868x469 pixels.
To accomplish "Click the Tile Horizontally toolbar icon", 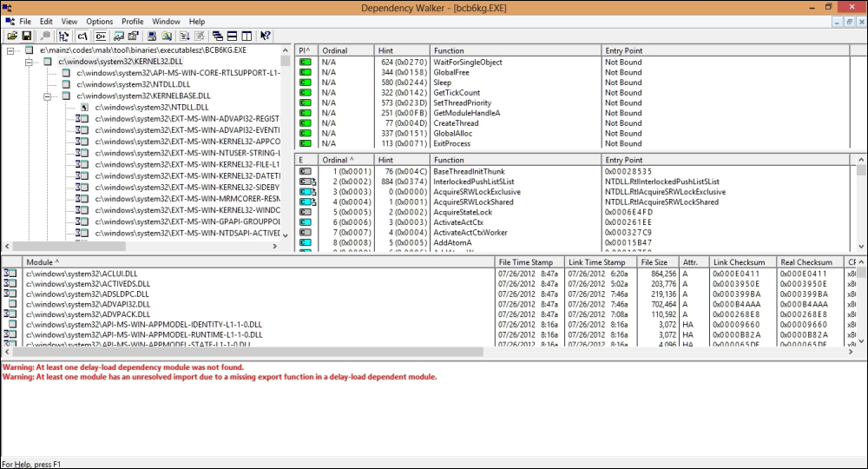I will click(x=231, y=36).
